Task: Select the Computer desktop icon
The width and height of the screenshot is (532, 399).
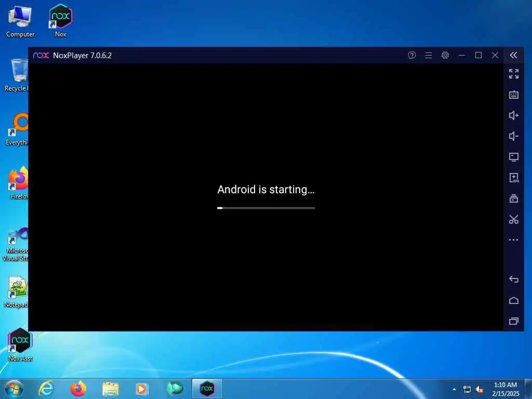Action: [20, 21]
